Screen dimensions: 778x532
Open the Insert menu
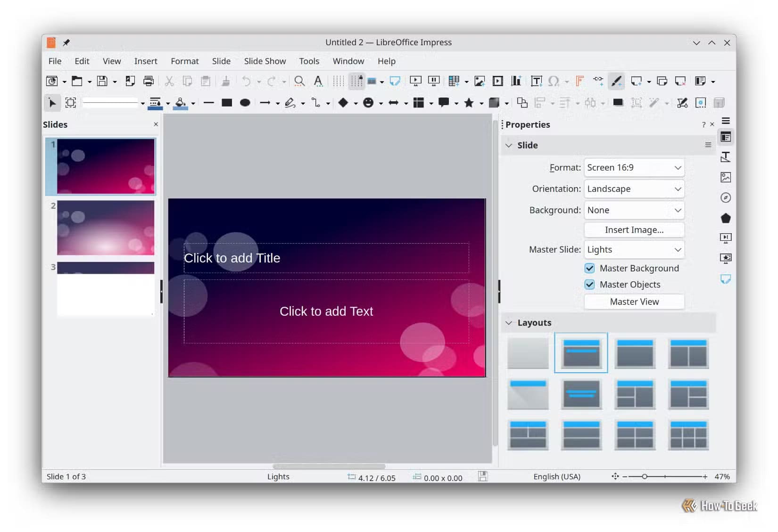click(x=146, y=61)
